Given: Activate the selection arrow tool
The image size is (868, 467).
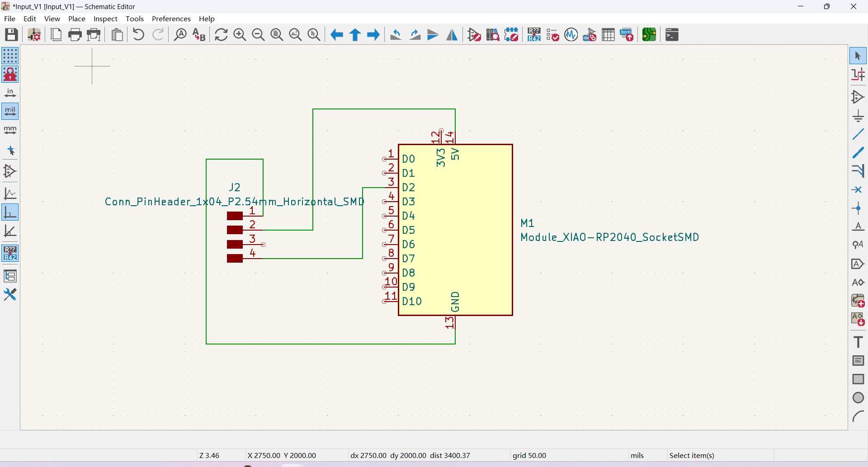Looking at the screenshot, I should tap(858, 56).
